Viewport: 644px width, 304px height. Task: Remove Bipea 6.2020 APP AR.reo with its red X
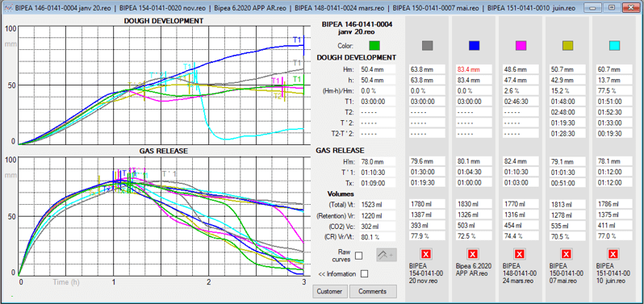pyautogui.click(x=473, y=254)
